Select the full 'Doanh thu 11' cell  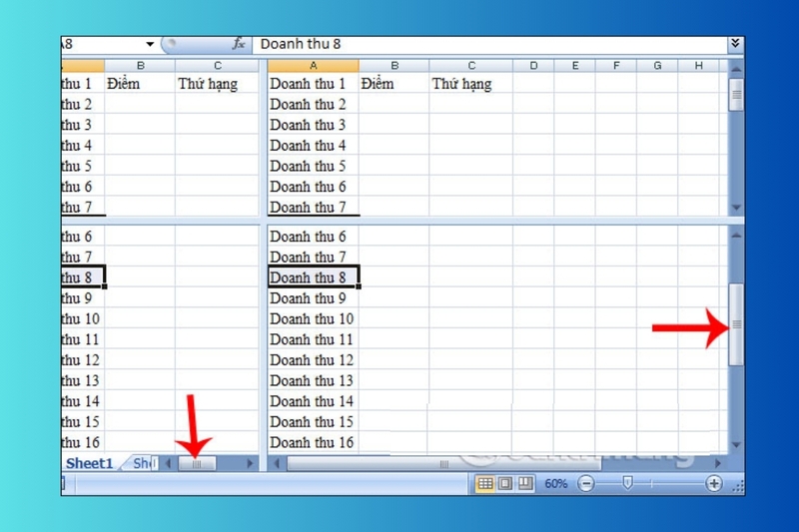pos(313,339)
